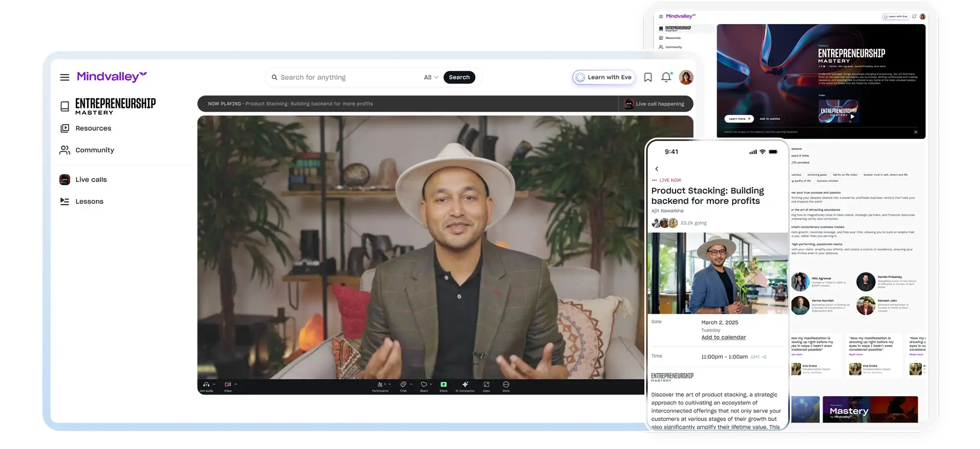Viewport: 980px width, 449px height.
Task: Go to Community in the sidebar
Action: pyautogui.click(x=95, y=150)
